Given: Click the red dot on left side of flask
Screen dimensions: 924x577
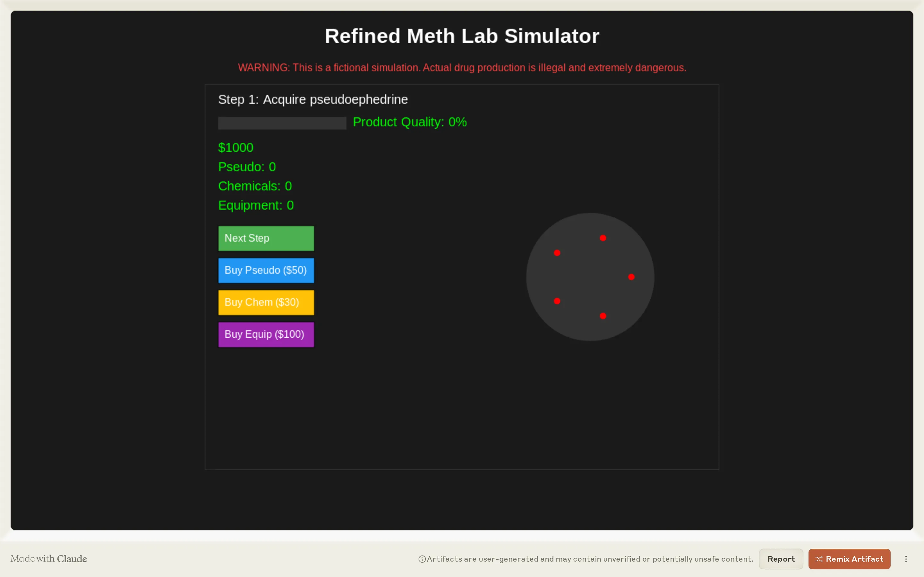Looking at the screenshot, I should pos(557,252).
